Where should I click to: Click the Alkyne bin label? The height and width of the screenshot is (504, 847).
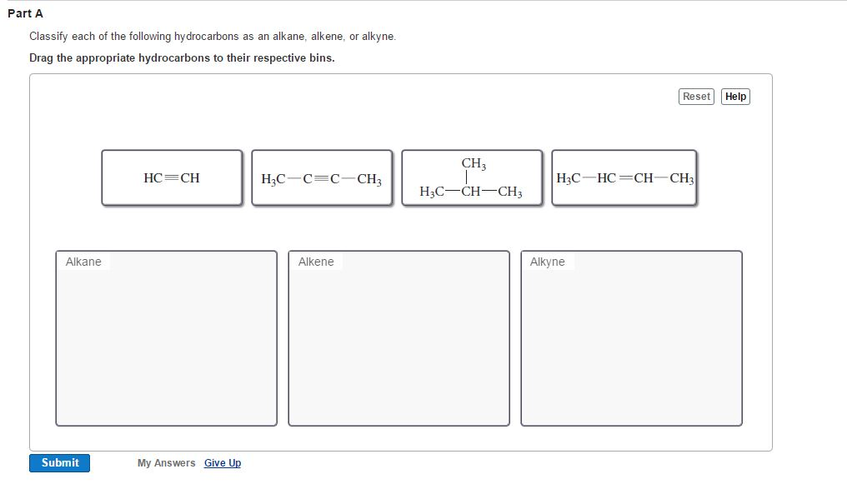point(546,261)
